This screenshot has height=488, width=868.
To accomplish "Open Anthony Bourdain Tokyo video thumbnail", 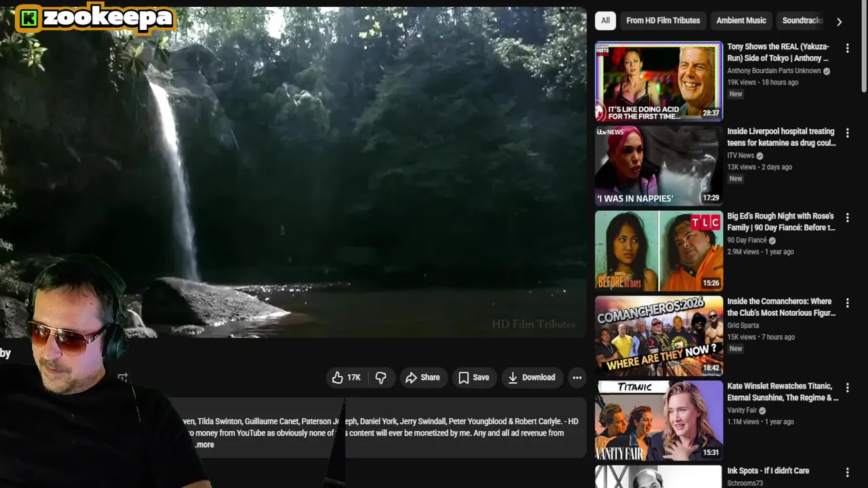I will [x=658, y=81].
